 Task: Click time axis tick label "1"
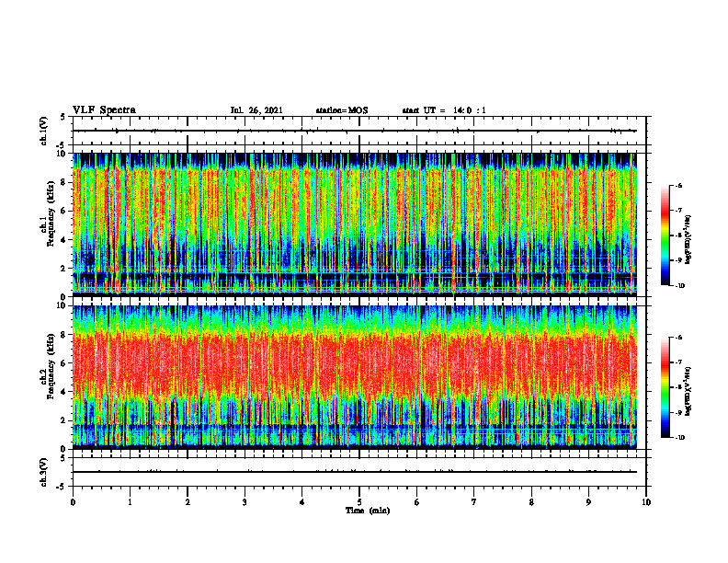point(130,502)
